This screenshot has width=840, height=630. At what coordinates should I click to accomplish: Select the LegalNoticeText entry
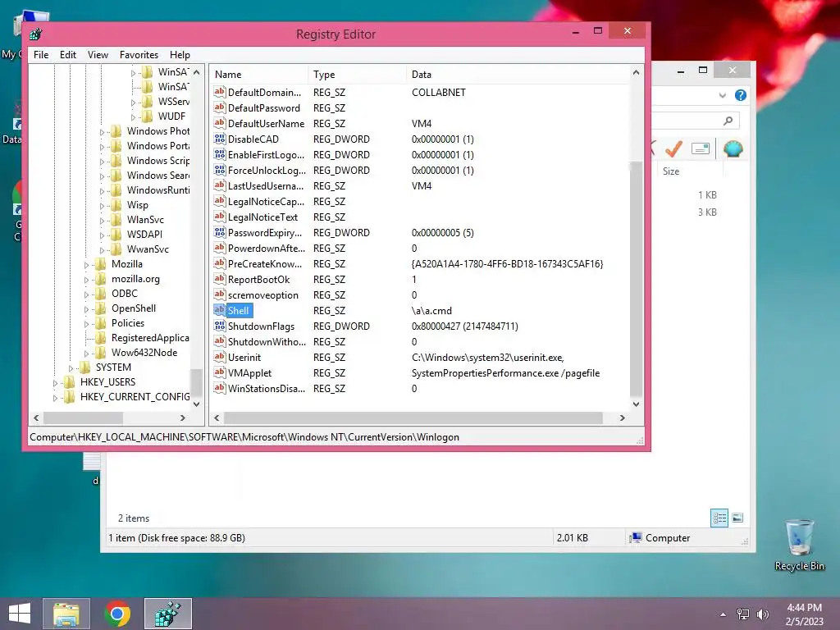[x=262, y=217]
